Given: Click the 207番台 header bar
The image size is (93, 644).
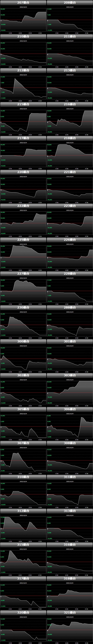Looking at the screenshot, I should [23, 3].
